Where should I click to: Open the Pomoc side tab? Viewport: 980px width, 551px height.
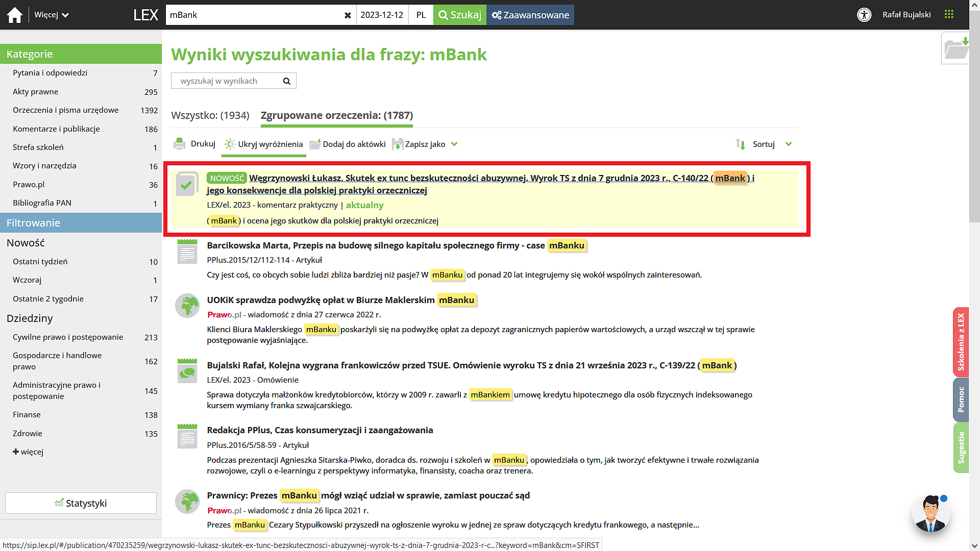pyautogui.click(x=961, y=399)
